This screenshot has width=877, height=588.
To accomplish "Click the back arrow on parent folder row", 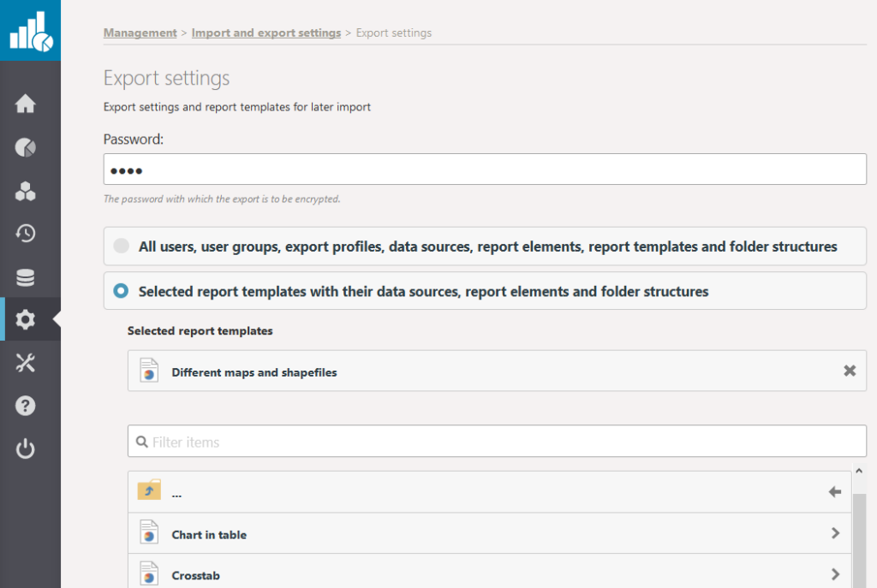I will pos(834,492).
